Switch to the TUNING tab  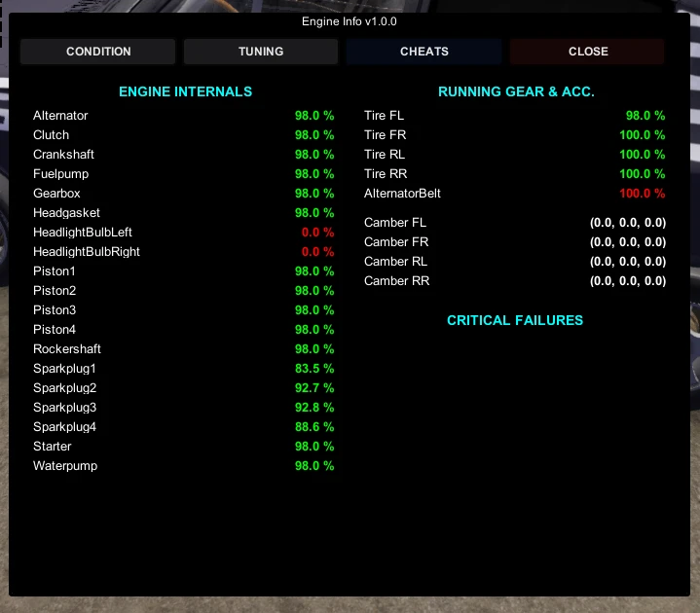pos(261,52)
